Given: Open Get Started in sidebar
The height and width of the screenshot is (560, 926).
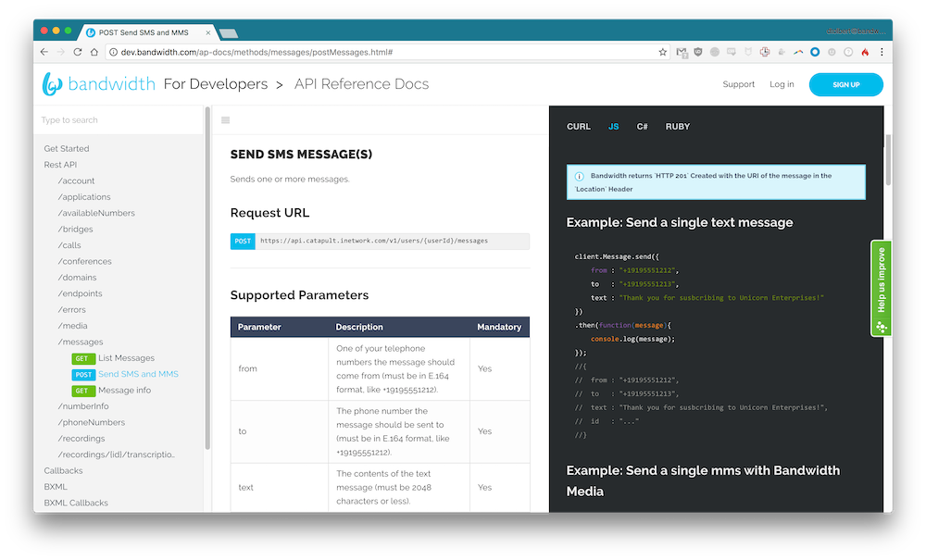Looking at the screenshot, I should (x=66, y=149).
